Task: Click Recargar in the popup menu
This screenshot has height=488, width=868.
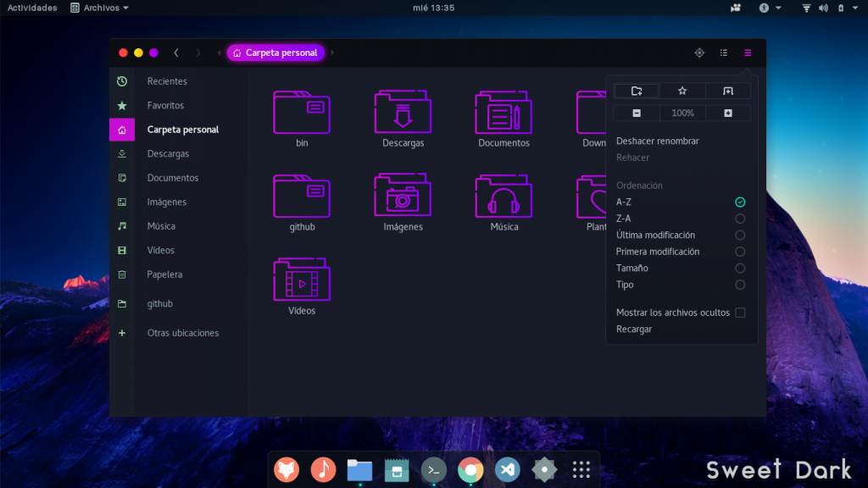Action: (634, 329)
